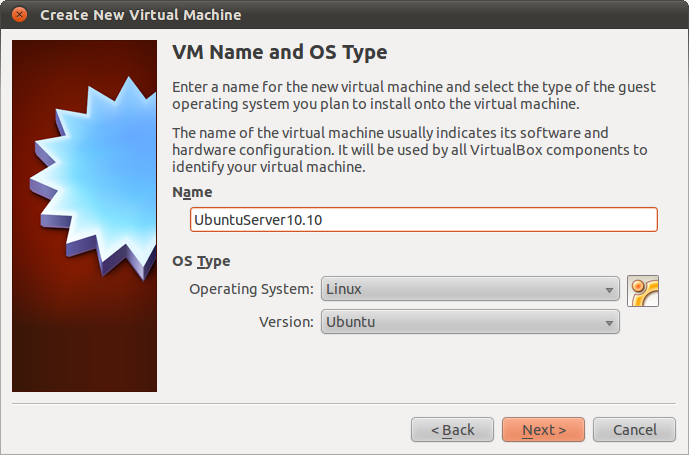Click the Operating System dropdown arrow

click(609, 291)
